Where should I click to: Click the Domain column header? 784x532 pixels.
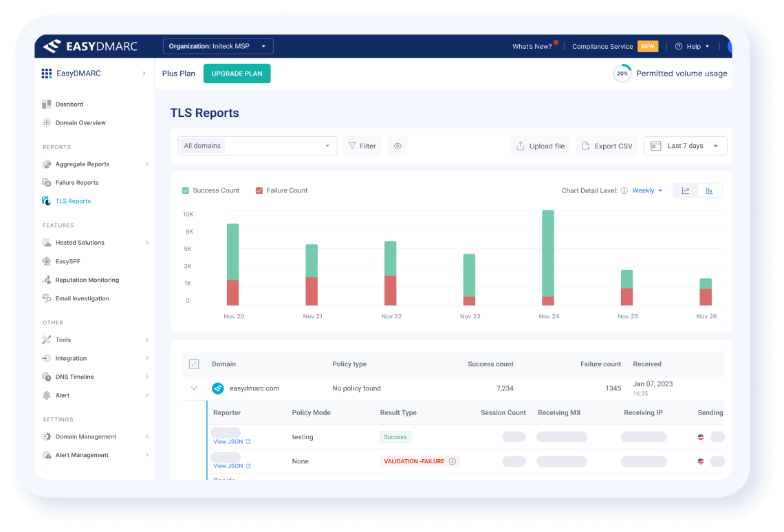tap(224, 364)
